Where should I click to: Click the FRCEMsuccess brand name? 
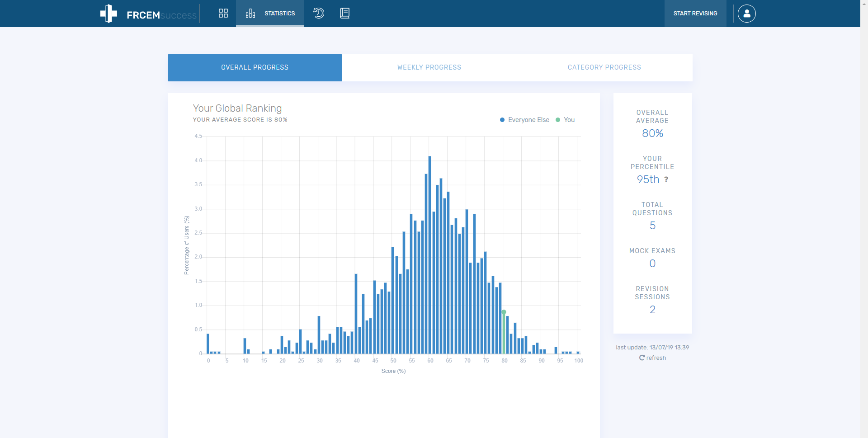[161, 15]
